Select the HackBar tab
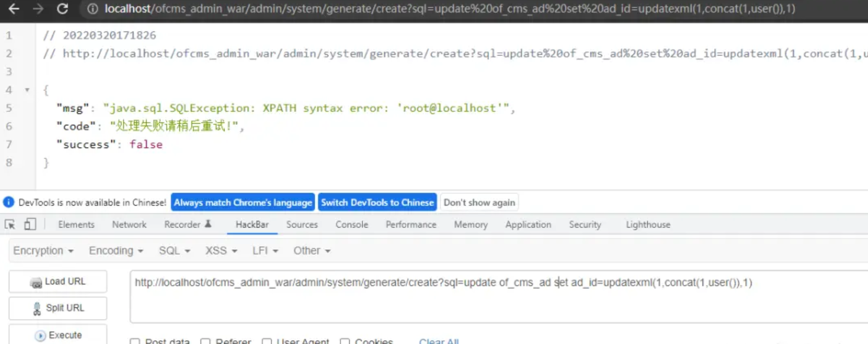 tap(252, 224)
